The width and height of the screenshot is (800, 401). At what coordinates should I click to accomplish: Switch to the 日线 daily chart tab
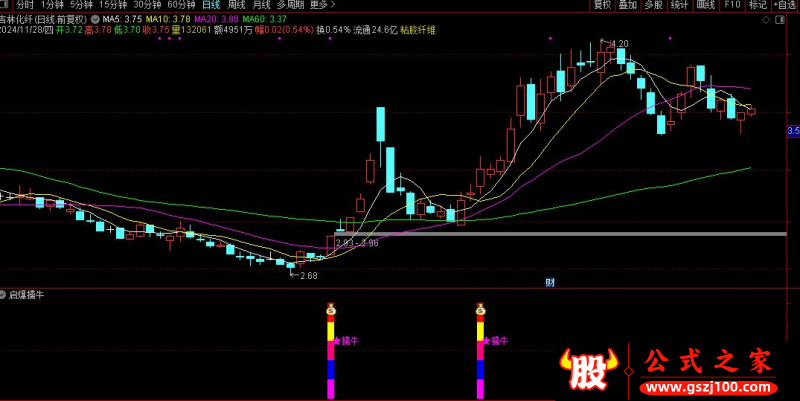(211, 5)
